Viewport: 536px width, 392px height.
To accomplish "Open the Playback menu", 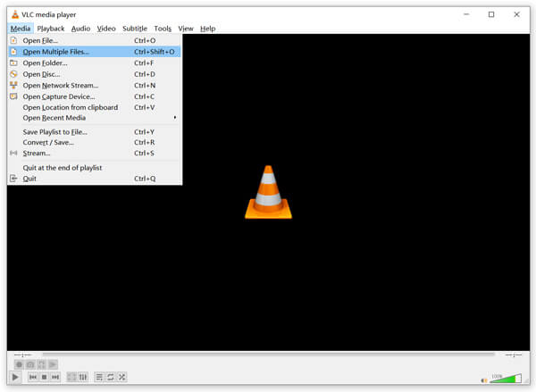I will tap(51, 29).
